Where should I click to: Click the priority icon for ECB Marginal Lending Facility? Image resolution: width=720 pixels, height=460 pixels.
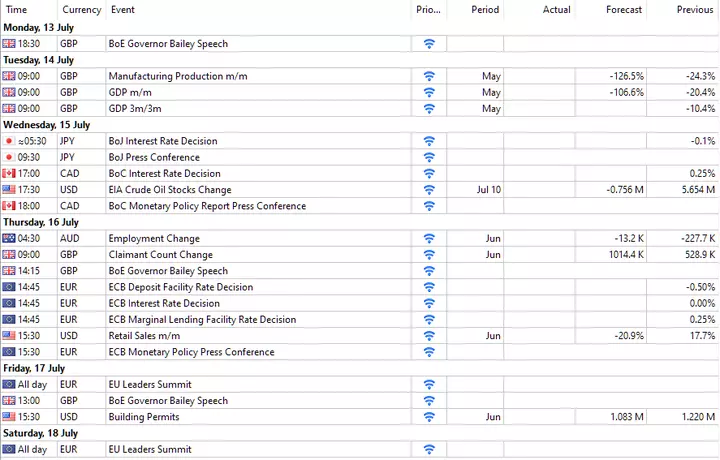coord(429,320)
